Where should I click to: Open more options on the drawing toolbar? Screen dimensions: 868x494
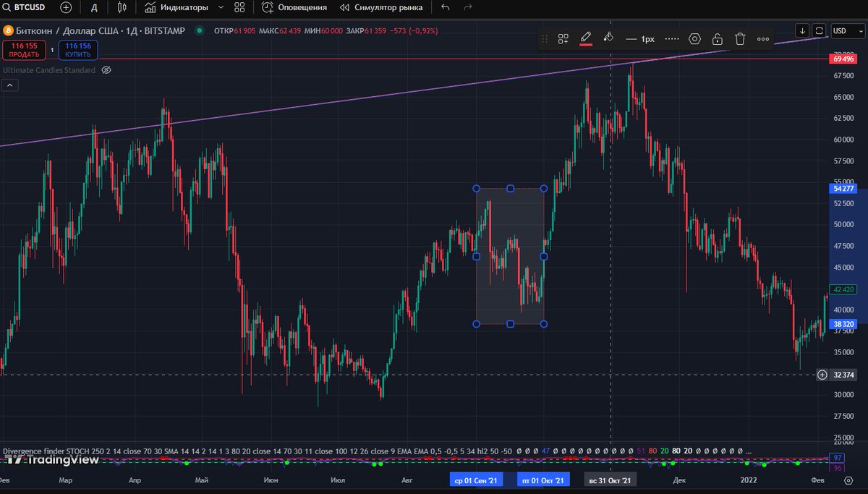point(762,39)
